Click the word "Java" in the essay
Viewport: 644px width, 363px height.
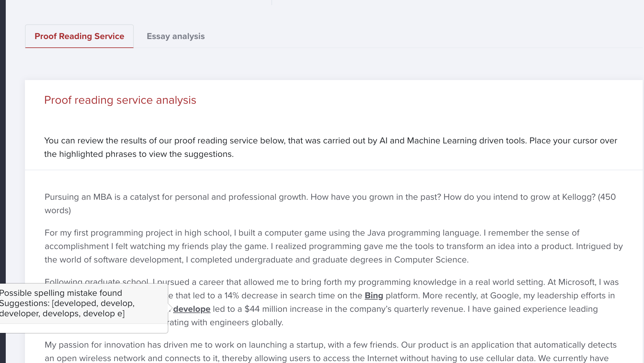click(x=376, y=233)
